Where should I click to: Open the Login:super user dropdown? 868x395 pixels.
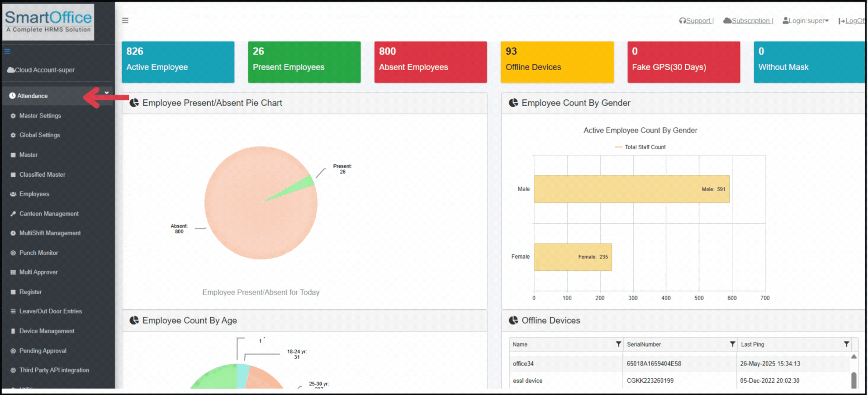click(806, 21)
